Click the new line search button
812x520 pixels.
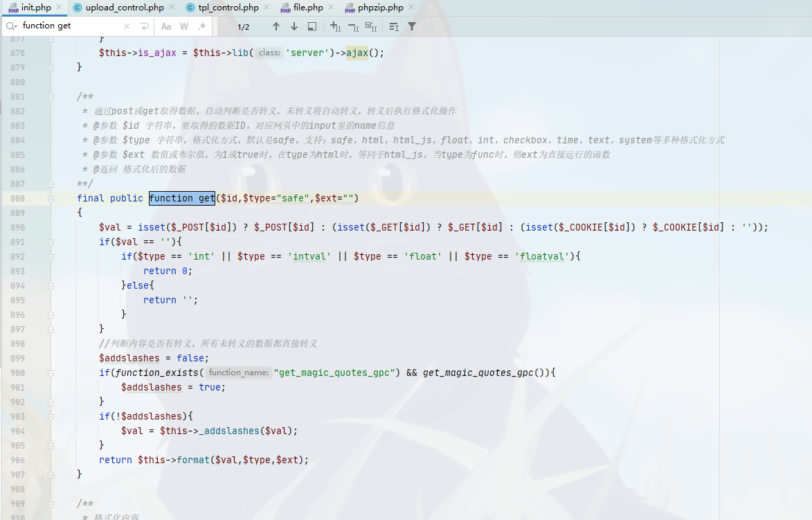coord(145,26)
